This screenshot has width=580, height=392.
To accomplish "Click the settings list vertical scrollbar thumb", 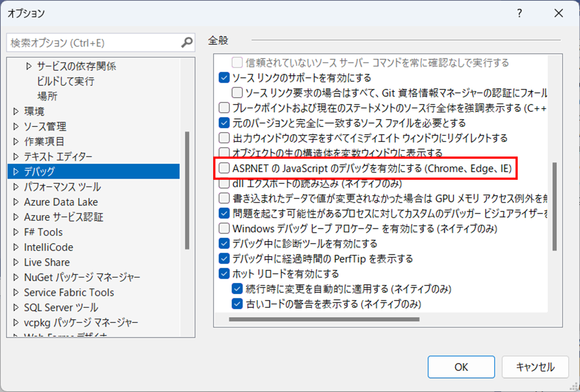I will [x=555, y=206].
